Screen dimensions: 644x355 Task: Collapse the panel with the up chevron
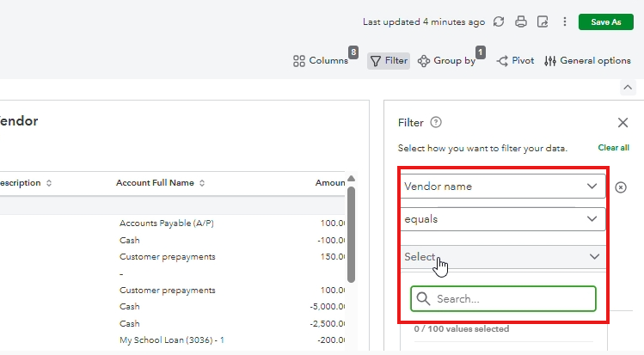point(627,88)
